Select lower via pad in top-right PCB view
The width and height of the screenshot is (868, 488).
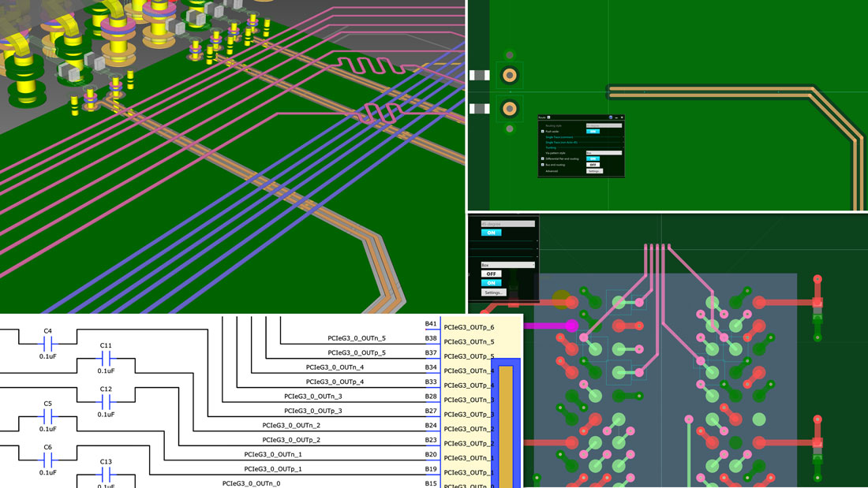tap(509, 109)
